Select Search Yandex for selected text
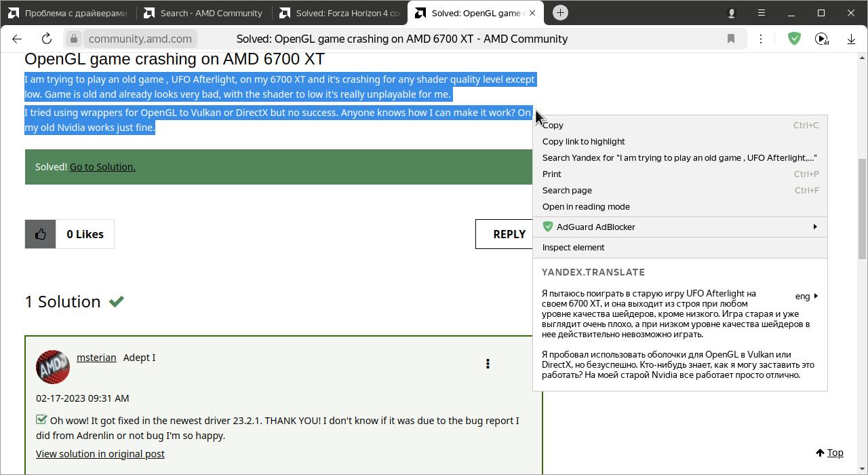The image size is (868, 475). click(x=680, y=157)
